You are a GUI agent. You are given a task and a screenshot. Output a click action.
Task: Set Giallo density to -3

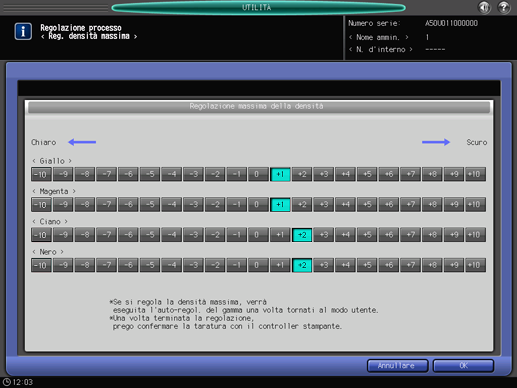point(193,174)
